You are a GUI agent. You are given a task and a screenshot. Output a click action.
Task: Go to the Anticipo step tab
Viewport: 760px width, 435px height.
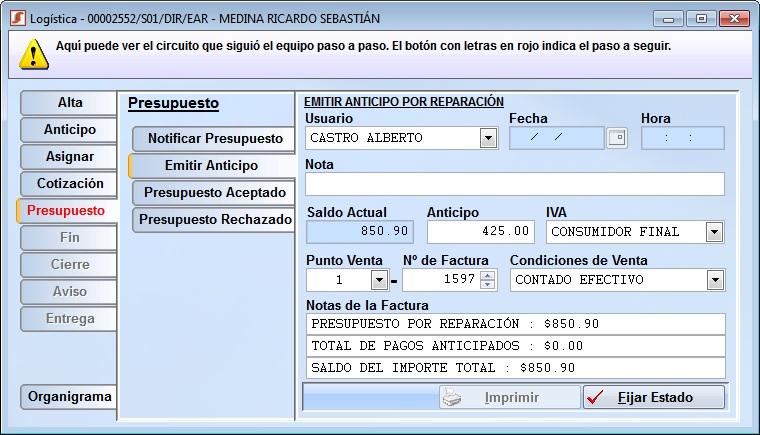[x=70, y=130]
